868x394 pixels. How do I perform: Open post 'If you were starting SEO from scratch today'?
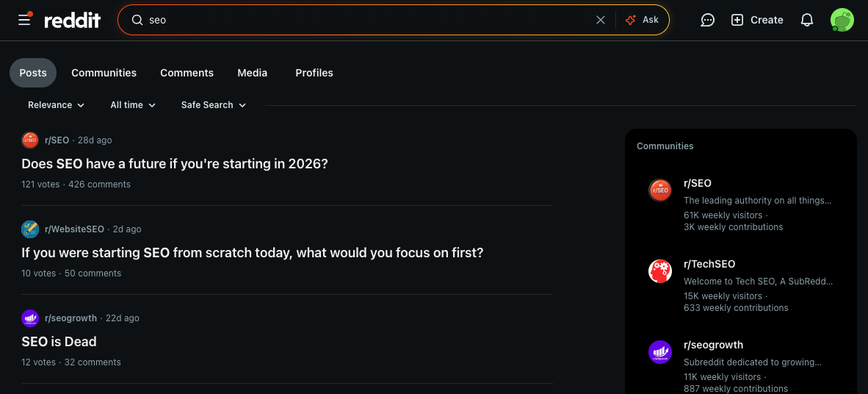pos(253,253)
